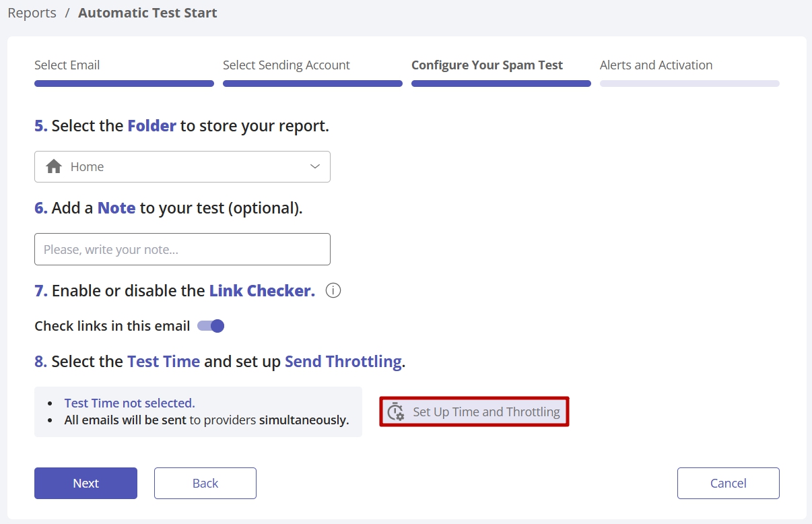Viewport: 812px width, 524px height.
Task: Go back with the Back button
Action: click(205, 483)
